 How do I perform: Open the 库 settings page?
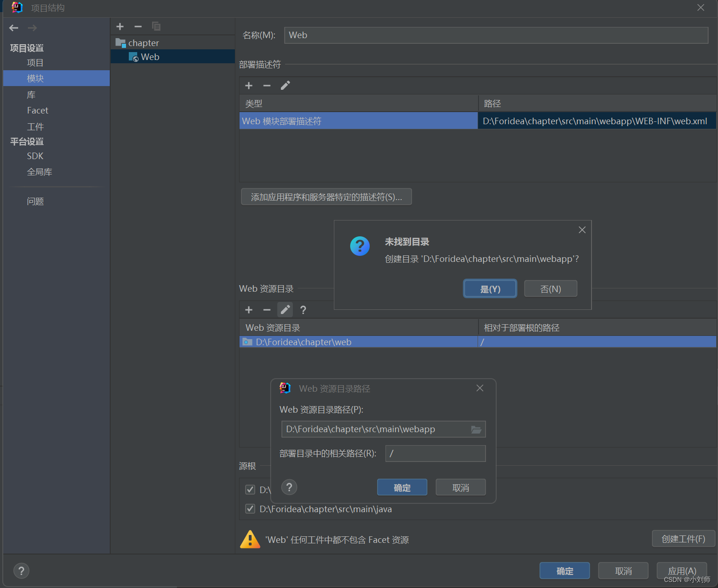pos(31,95)
